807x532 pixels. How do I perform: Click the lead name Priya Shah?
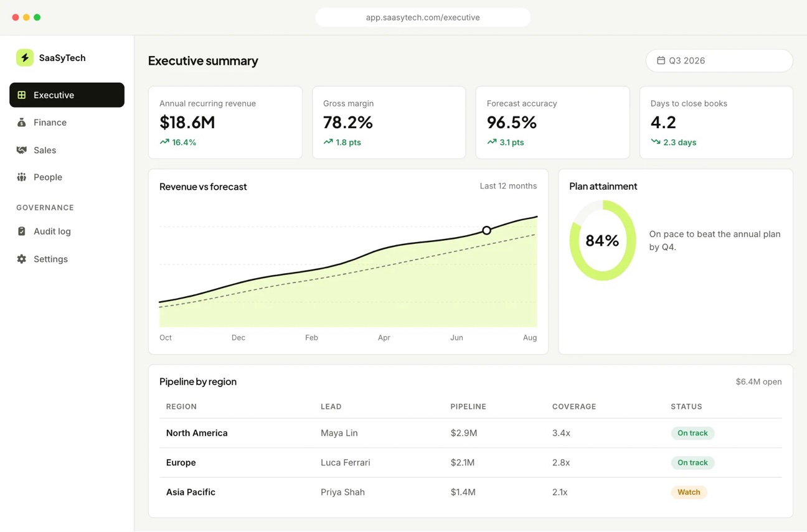pyautogui.click(x=342, y=492)
